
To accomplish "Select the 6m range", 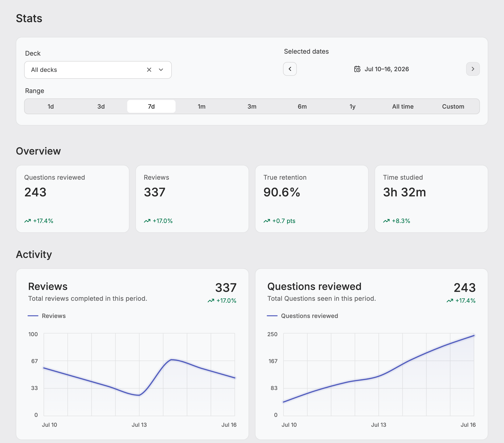I will (302, 106).
